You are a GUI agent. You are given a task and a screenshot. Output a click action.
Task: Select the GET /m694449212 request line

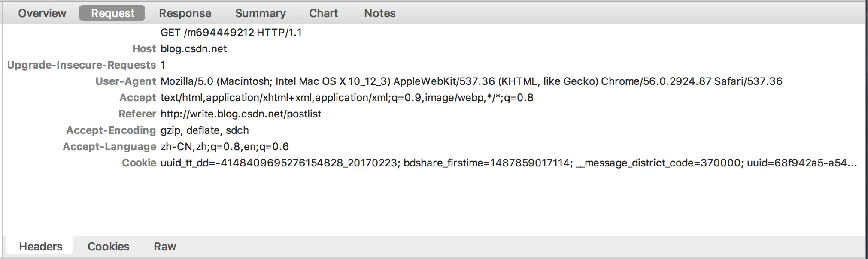pyautogui.click(x=231, y=33)
